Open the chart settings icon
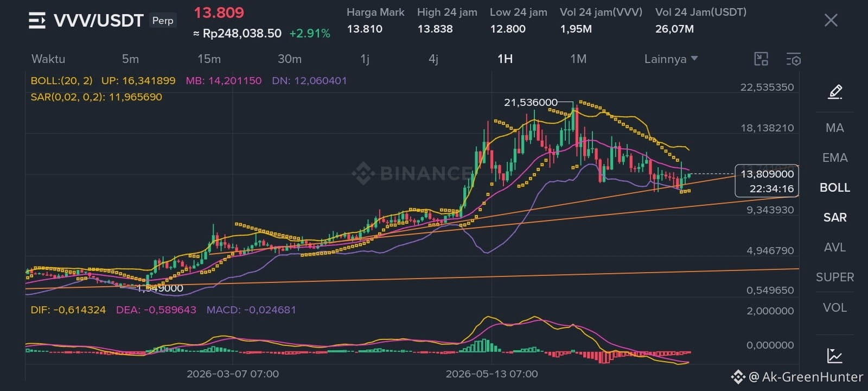868x391 pixels. pos(793,59)
